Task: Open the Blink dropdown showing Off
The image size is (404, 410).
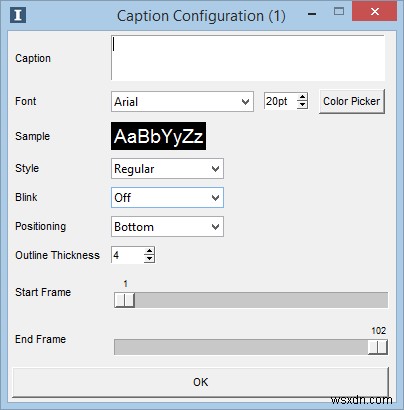Action: [x=167, y=198]
